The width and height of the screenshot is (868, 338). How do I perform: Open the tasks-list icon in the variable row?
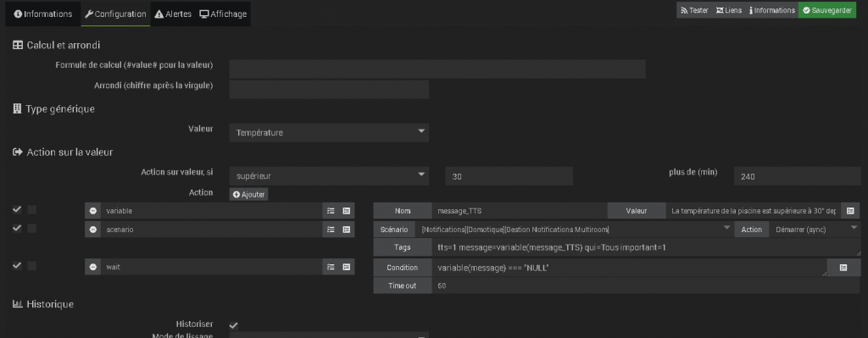click(331, 211)
